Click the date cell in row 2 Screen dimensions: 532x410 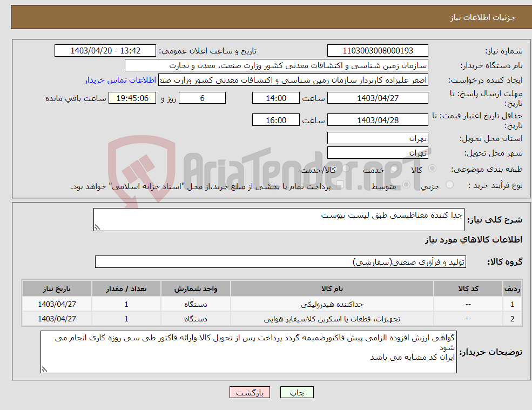(x=57, y=319)
